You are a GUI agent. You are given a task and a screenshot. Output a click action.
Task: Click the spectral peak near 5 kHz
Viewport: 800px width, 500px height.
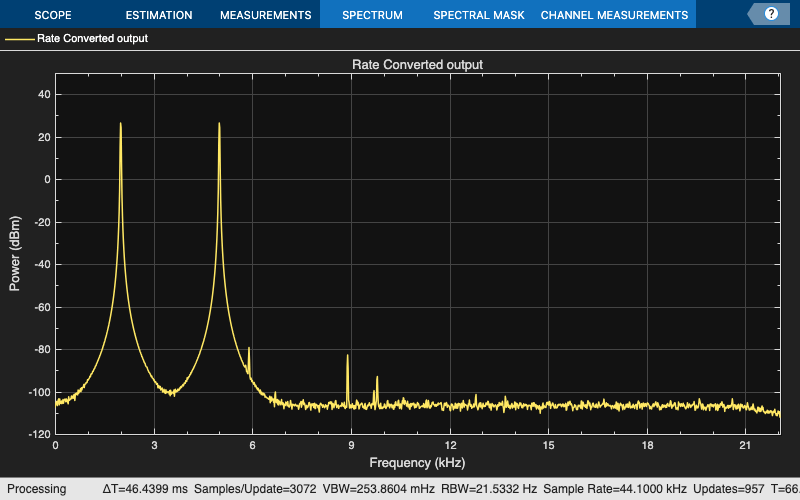(219, 123)
